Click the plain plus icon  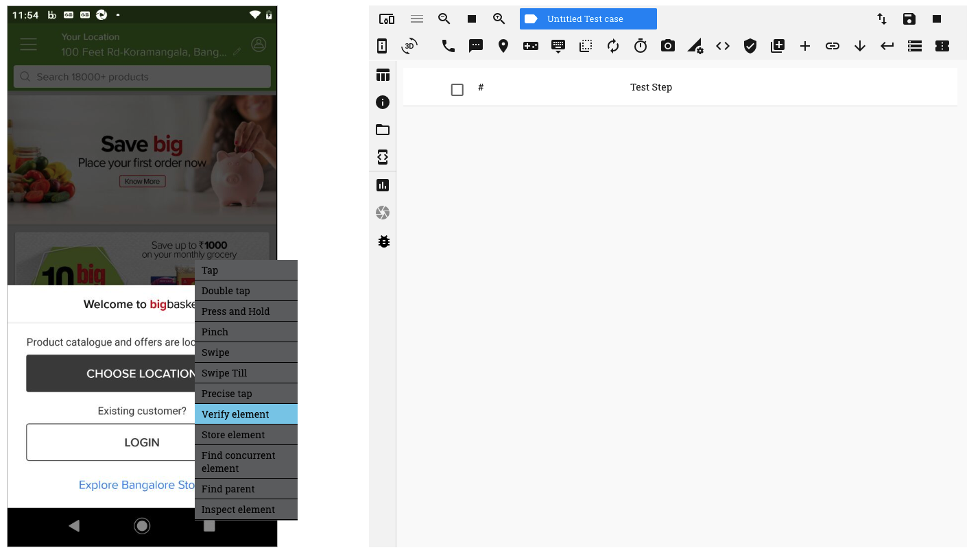(805, 46)
